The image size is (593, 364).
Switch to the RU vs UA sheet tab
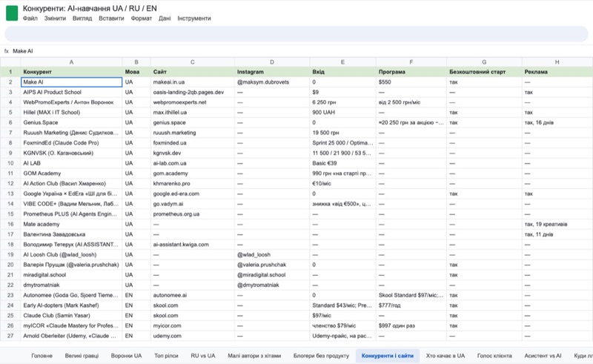point(202,356)
